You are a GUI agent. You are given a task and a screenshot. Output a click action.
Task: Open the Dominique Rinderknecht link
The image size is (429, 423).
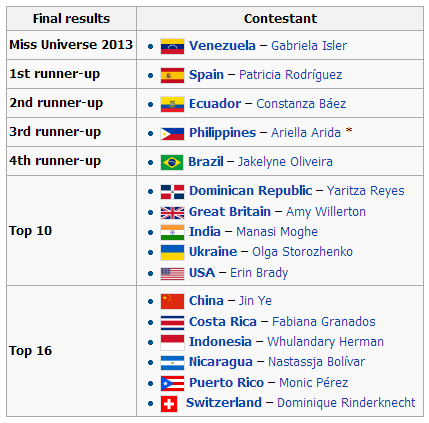point(346,403)
